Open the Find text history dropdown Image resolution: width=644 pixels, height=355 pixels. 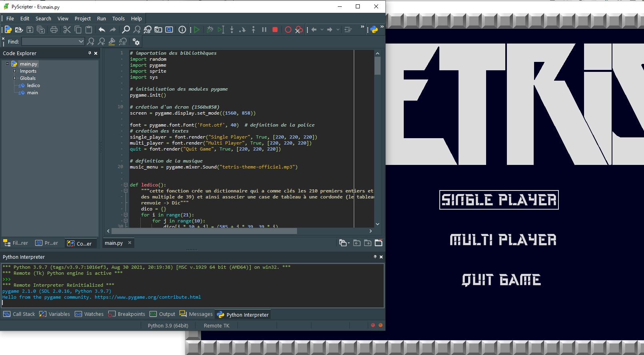(81, 42)
